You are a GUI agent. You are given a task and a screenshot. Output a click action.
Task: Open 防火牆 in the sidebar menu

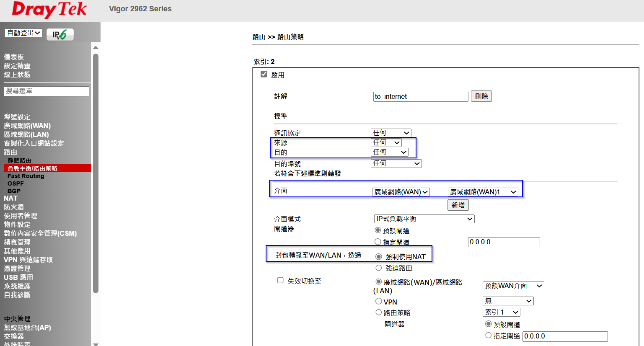[x=14, y=207]
